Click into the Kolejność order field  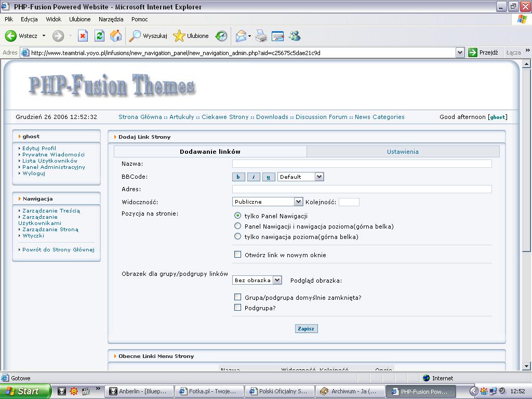pos(349,202)
